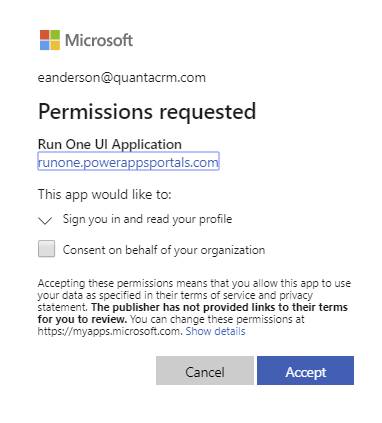Click the Microsoft wordmark text
Viewport: 382px width, 423px height.
pos(99,40)
